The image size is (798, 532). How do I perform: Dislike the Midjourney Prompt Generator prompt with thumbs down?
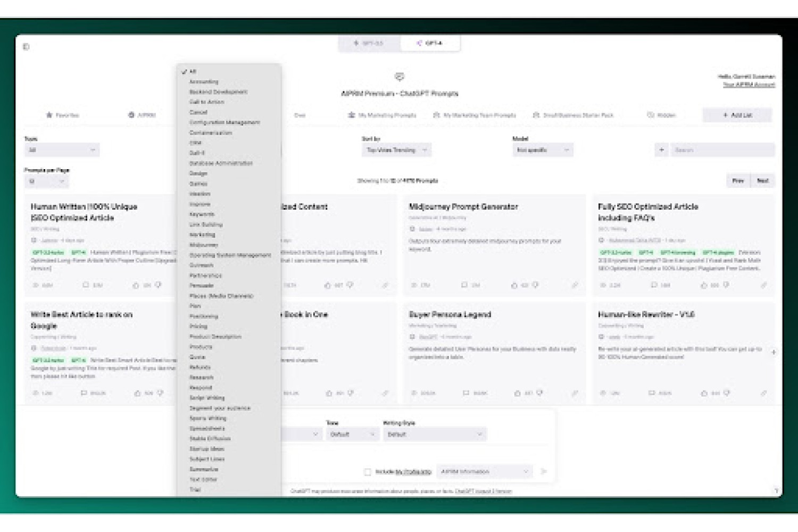pyautogui.click(x=535, y=285)
